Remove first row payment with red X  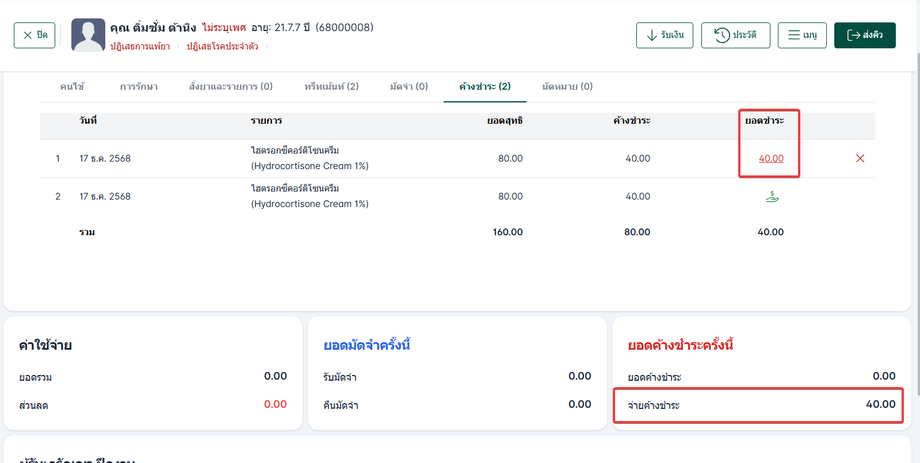860,158
